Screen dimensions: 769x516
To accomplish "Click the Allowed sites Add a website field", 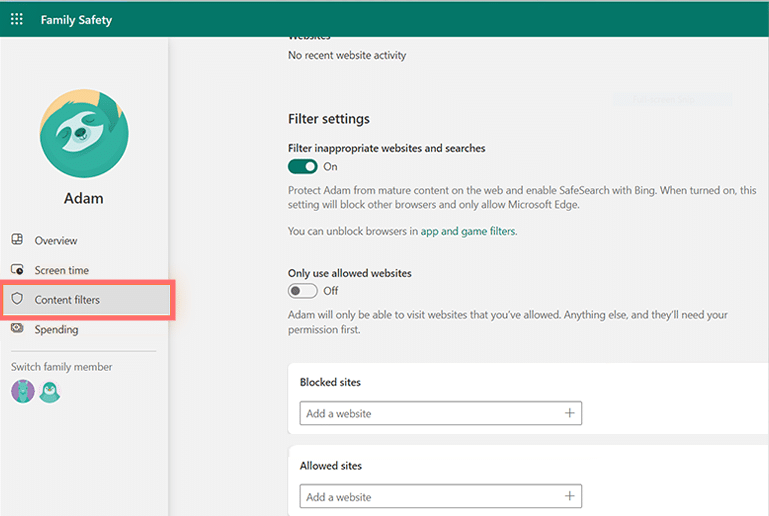I will pos(440,496).
